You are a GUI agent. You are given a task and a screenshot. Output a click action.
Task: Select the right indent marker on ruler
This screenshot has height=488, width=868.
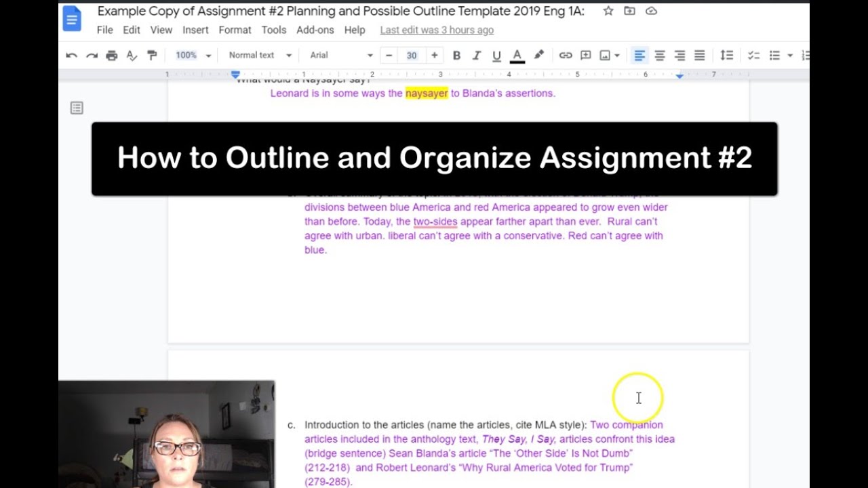click(x=679, y=75)
